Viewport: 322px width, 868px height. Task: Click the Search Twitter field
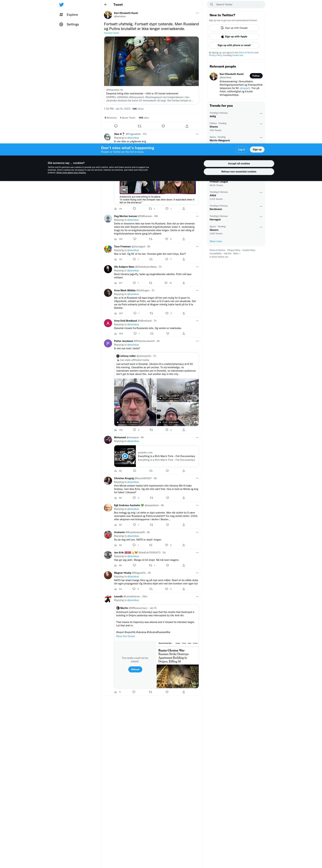click(x=236, y=5)
